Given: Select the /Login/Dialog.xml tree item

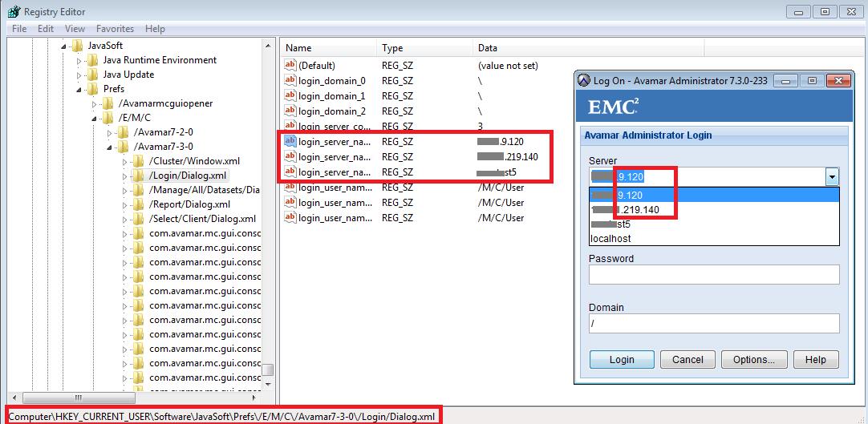Looking at the screenshot, I should [x=188, y=176].
